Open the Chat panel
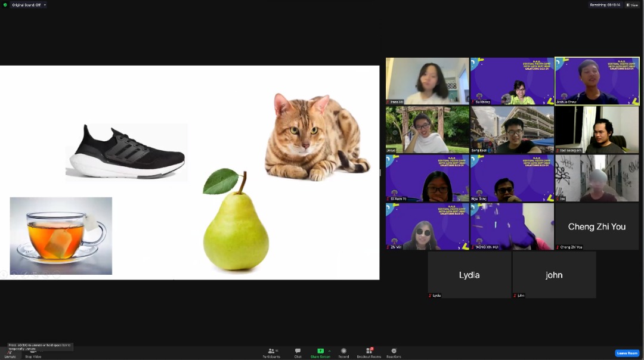644x360 pixels. coord(298,352)
